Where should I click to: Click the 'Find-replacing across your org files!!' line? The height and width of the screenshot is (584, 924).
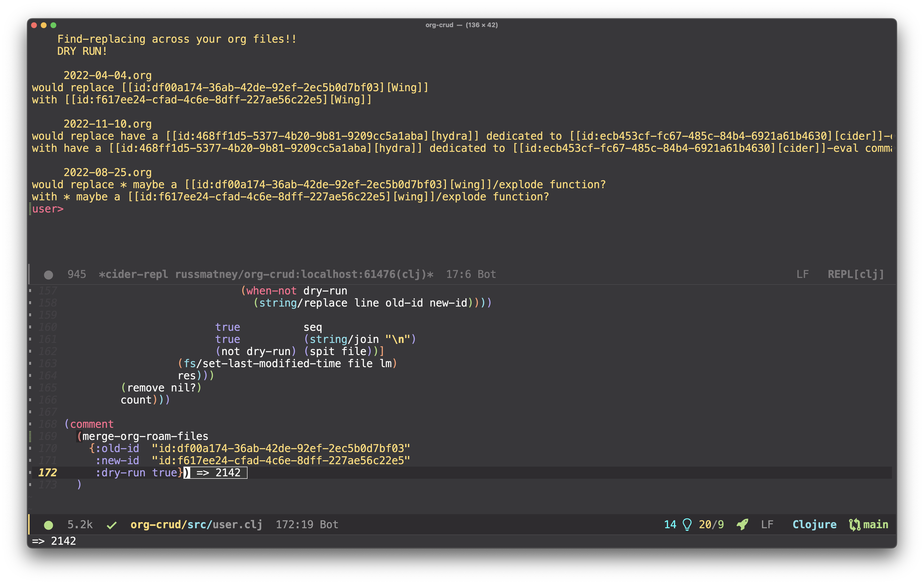(177, 39)
